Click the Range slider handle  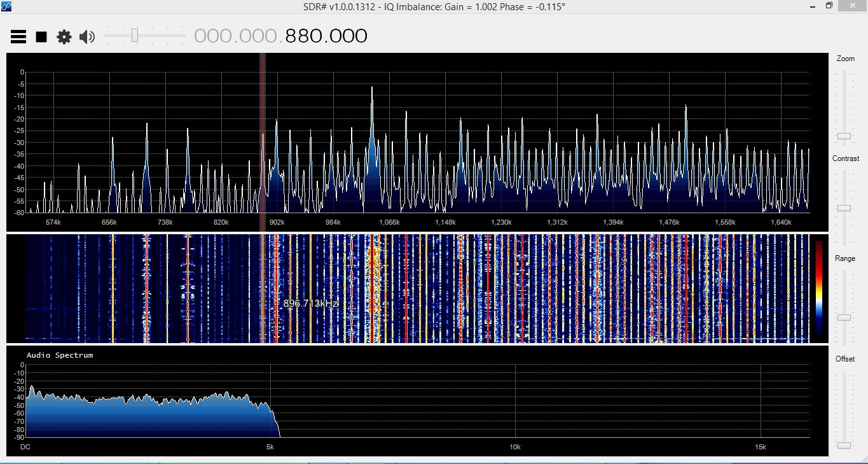tap(844, 317)
